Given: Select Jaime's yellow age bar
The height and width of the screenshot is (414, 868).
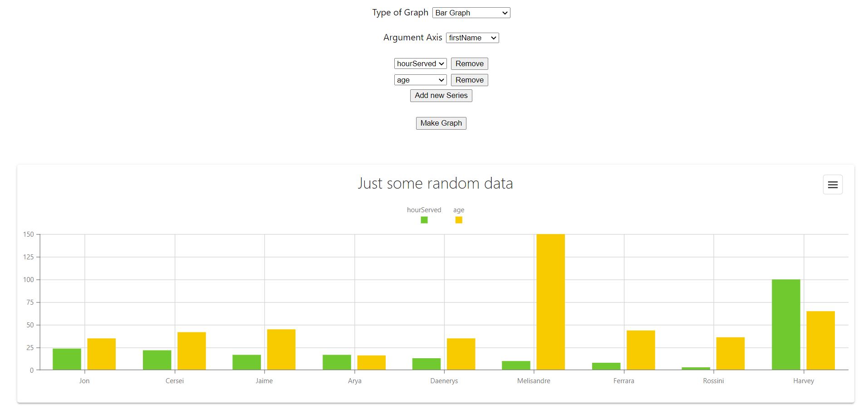Looking at the screenshot, I should coord(281,350).
